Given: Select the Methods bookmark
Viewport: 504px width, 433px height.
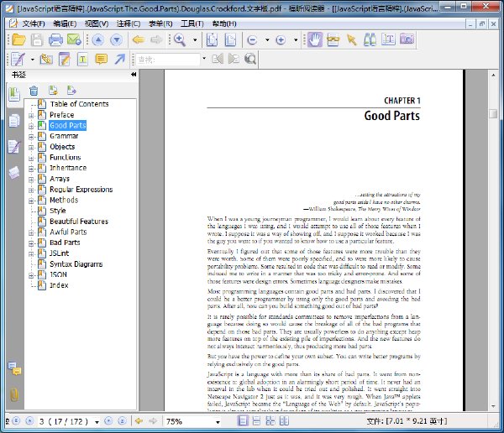Looking at the screenshot, I should (64, 200).
